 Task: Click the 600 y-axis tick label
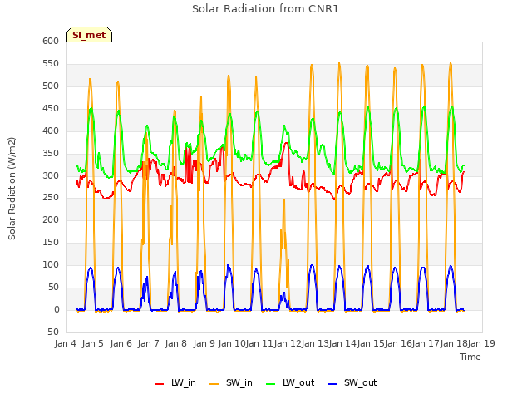(51, 41)
